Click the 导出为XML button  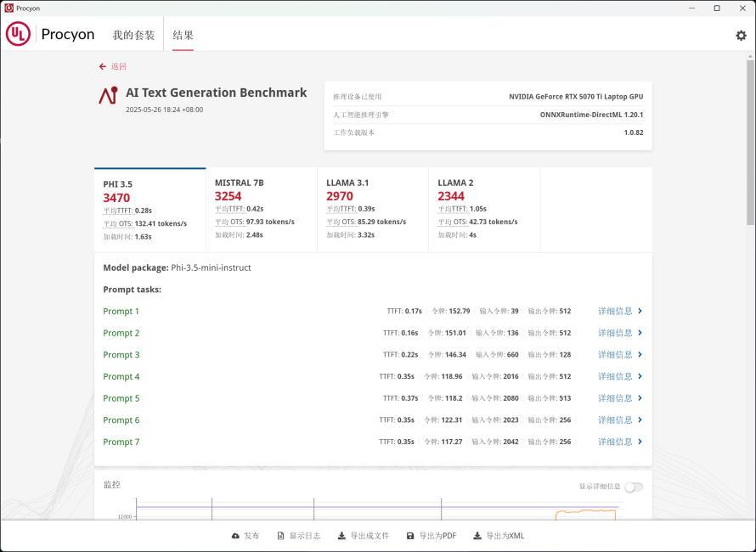click(x=499, y=536)
